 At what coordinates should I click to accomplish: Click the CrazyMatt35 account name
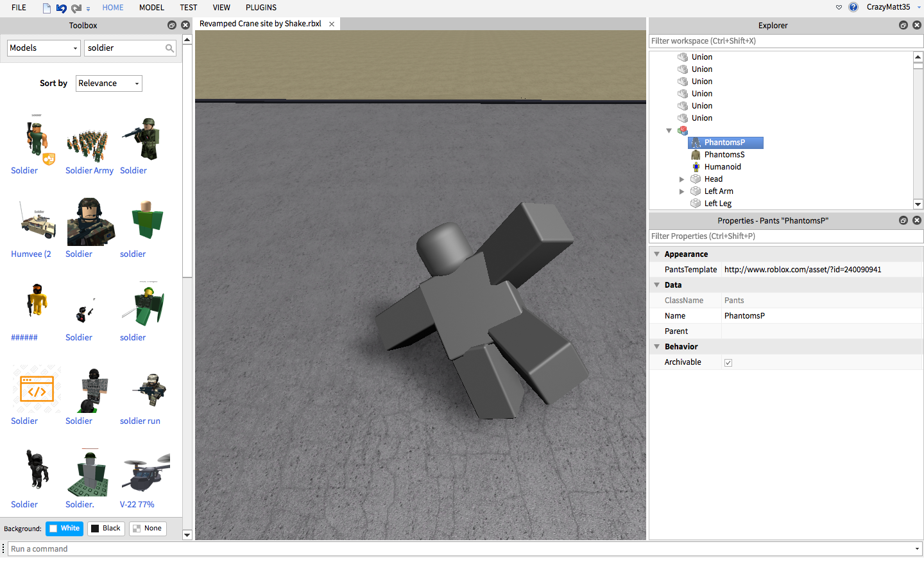coord(888,7)
